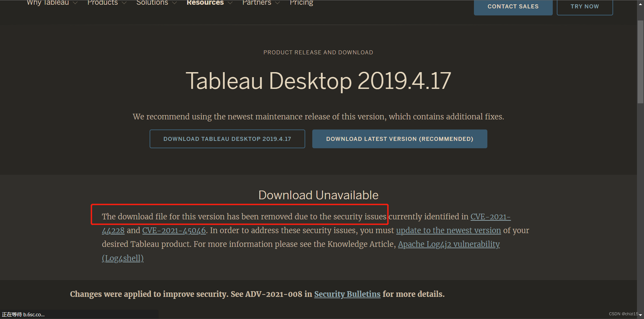Download Tableau Desktop 2019.4.17
The height and width of the screenshot is (319, 644).
click(x=227, y=139)
